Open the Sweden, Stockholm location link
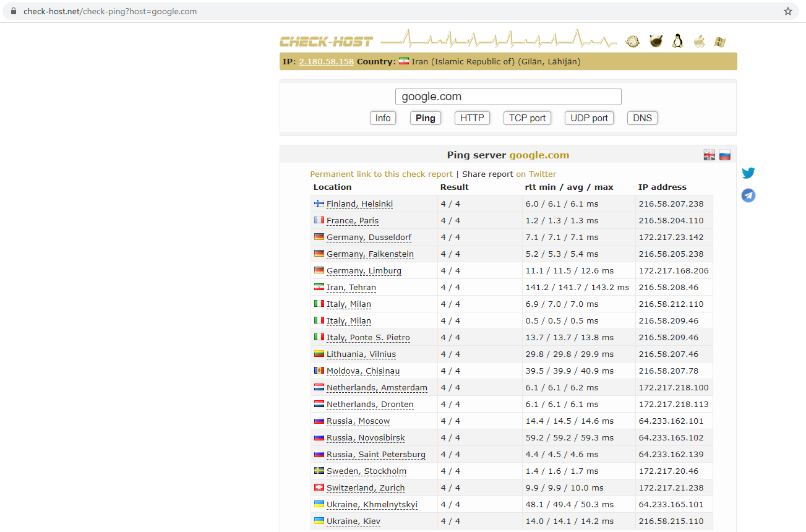Screen dimensions: 806x532 (366, 471)
